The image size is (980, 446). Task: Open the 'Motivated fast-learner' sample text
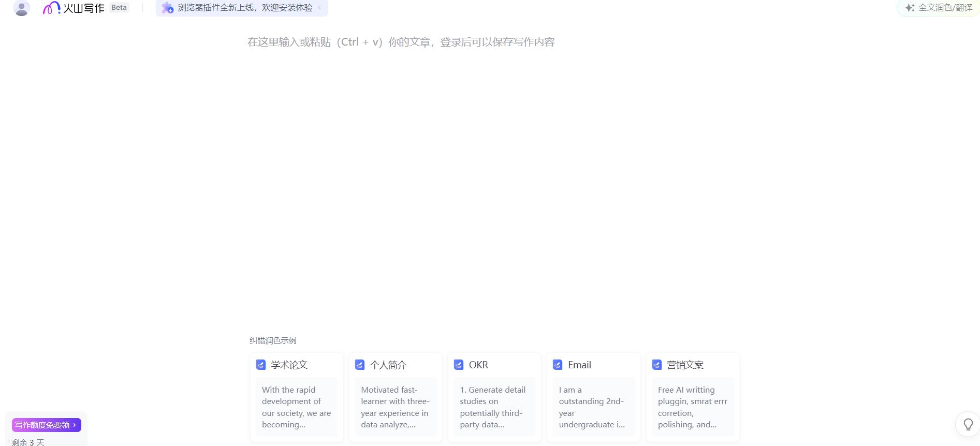pos(396,407)
